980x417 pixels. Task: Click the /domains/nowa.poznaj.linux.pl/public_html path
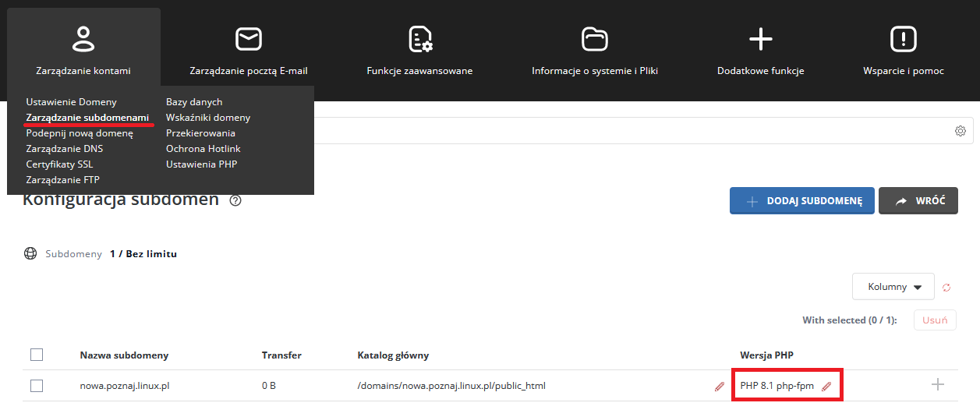451,385
